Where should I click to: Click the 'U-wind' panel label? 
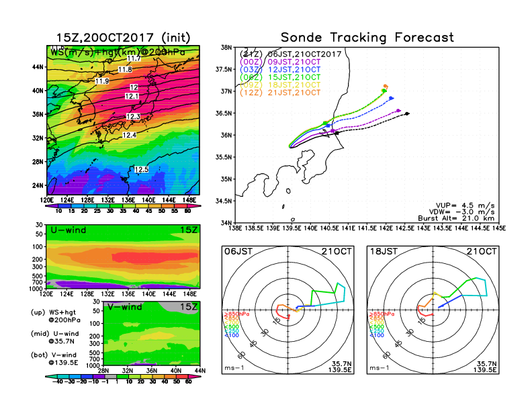coord(69,230)
